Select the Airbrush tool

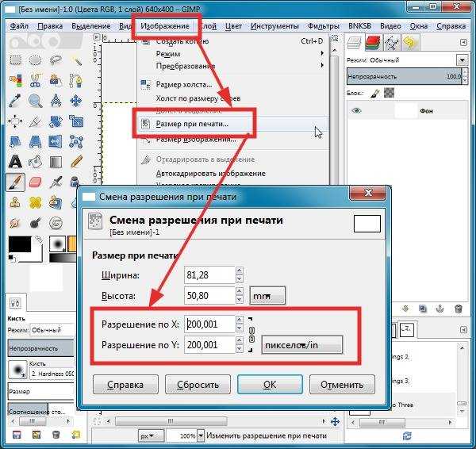tap(56, 182)
